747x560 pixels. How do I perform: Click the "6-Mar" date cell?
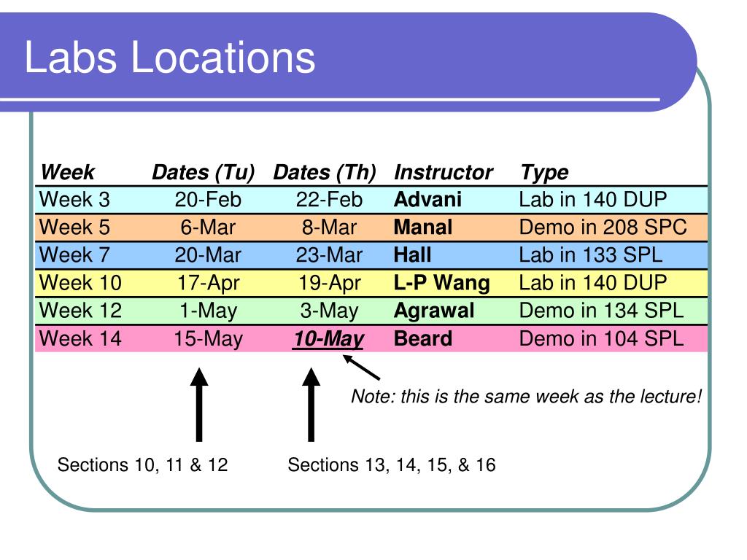(x=208, y=227)
